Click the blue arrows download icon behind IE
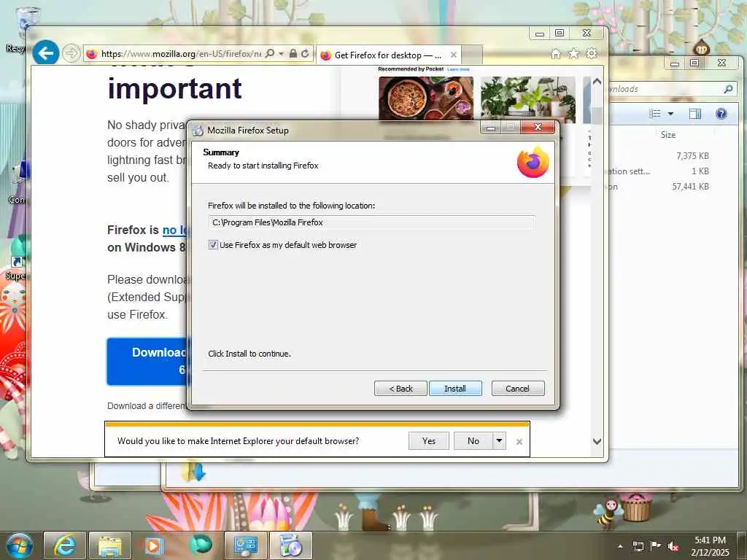 [x=193, y=471]
